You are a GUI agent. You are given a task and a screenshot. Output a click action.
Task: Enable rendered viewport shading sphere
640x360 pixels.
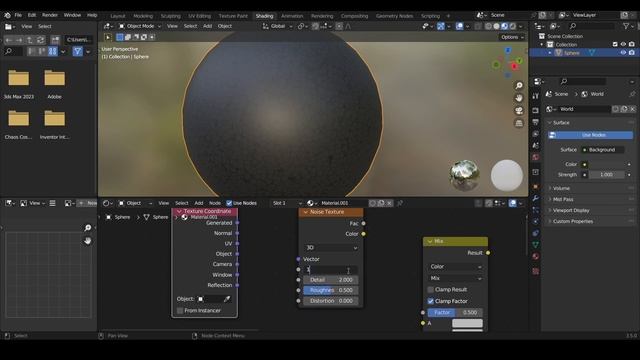point(513,26)
